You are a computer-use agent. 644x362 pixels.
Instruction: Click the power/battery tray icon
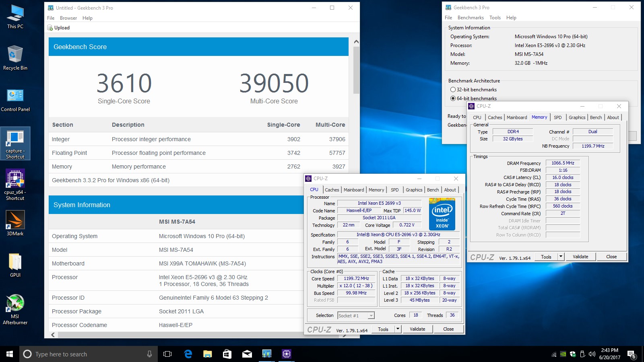point(582,354)
